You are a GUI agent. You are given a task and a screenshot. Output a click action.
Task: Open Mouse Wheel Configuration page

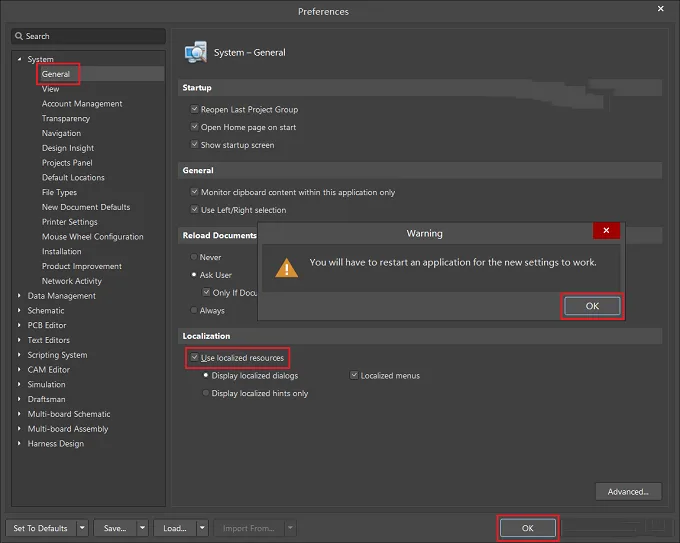point(92,236)
